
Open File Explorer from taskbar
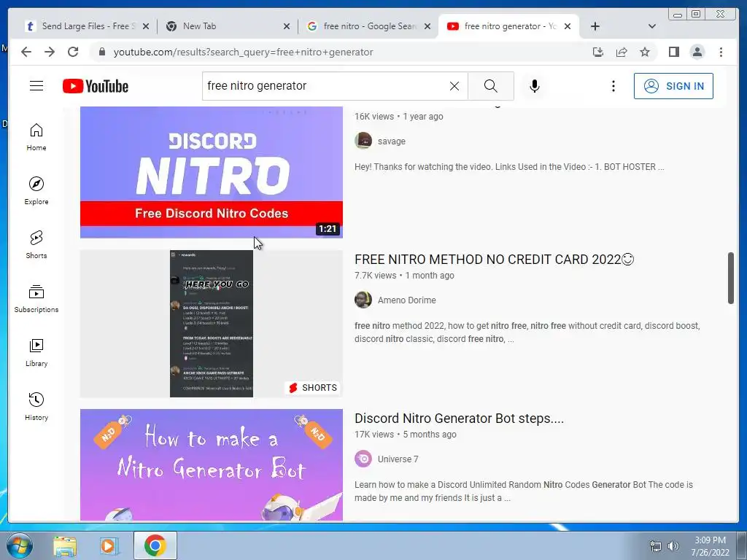point(65,545)
